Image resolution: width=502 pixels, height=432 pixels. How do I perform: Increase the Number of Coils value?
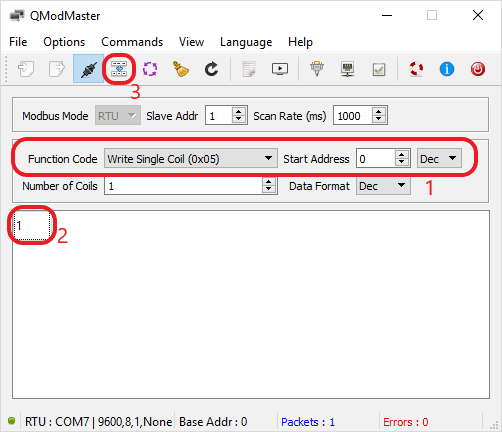269,182
